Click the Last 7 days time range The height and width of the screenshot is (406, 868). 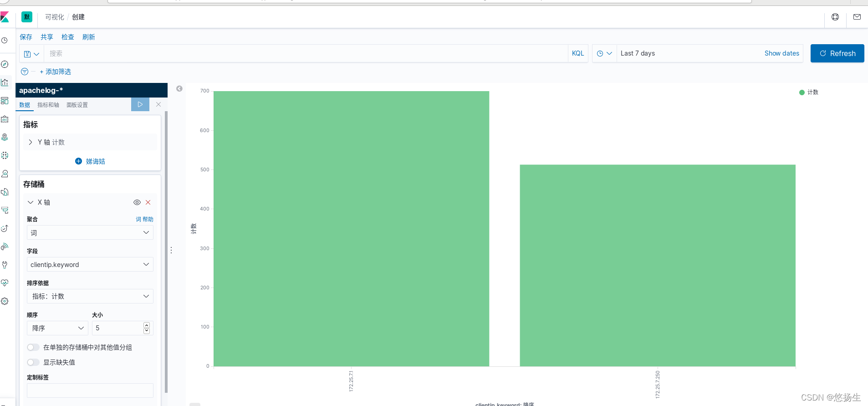(638, 53)
